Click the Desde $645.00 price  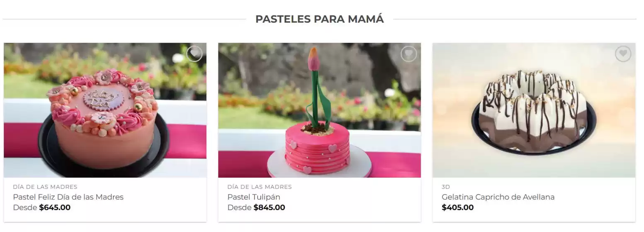click(42, 208)
